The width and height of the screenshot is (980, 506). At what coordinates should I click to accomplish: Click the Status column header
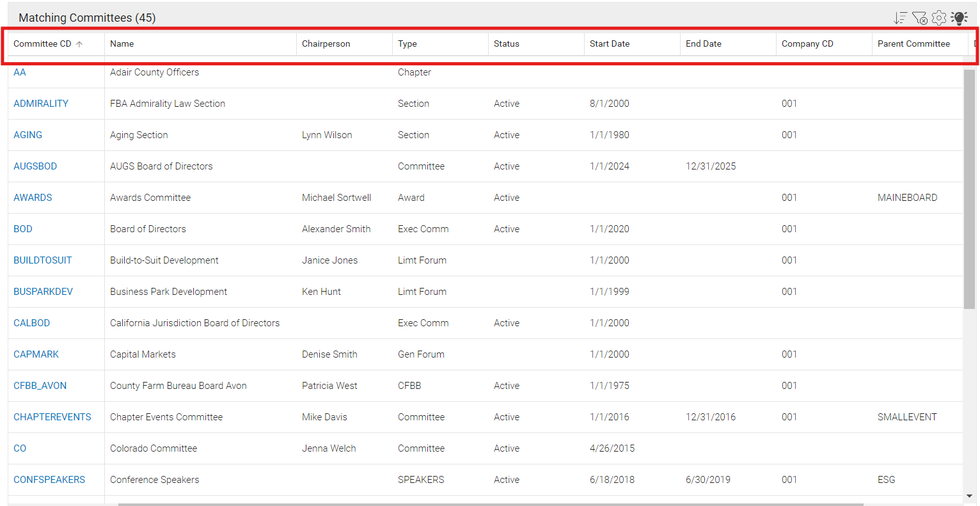pyautogui.click(x=507, y=43)
